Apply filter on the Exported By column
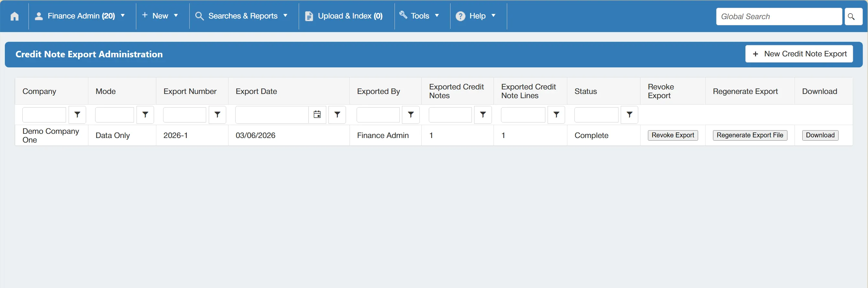868x288 pixels. (x=411, y=115)
